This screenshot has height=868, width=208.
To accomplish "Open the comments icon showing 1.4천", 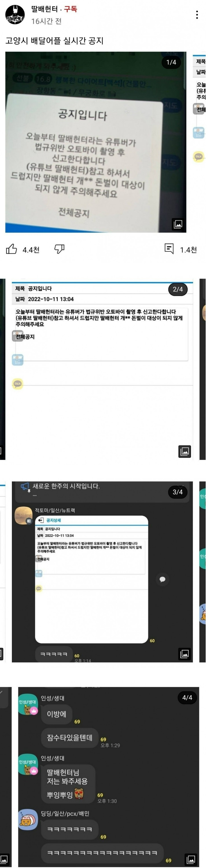I will [x=169, y=249].
